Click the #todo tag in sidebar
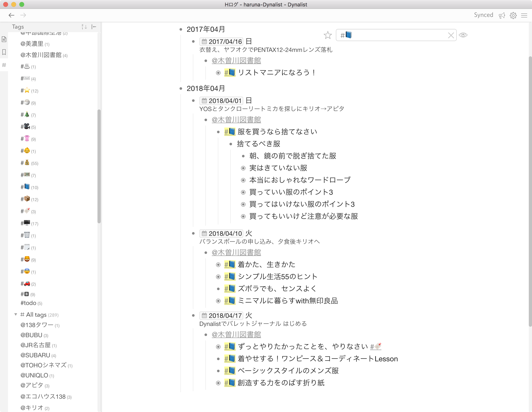The width and height of the screenshot is (532, 412). click(28, 303)
